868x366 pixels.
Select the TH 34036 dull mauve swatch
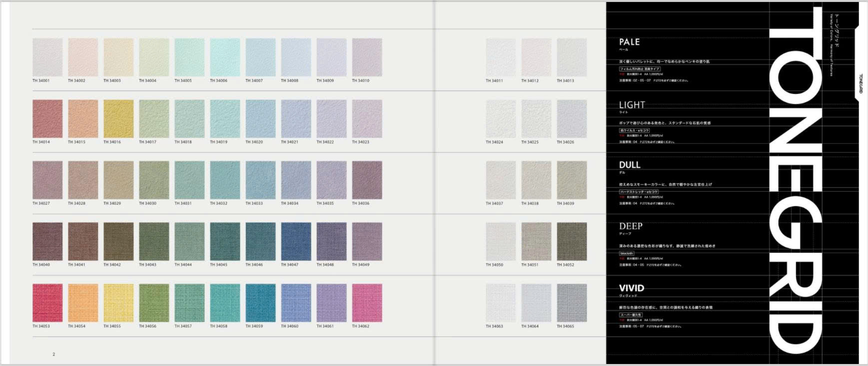[x=367, y=180]
